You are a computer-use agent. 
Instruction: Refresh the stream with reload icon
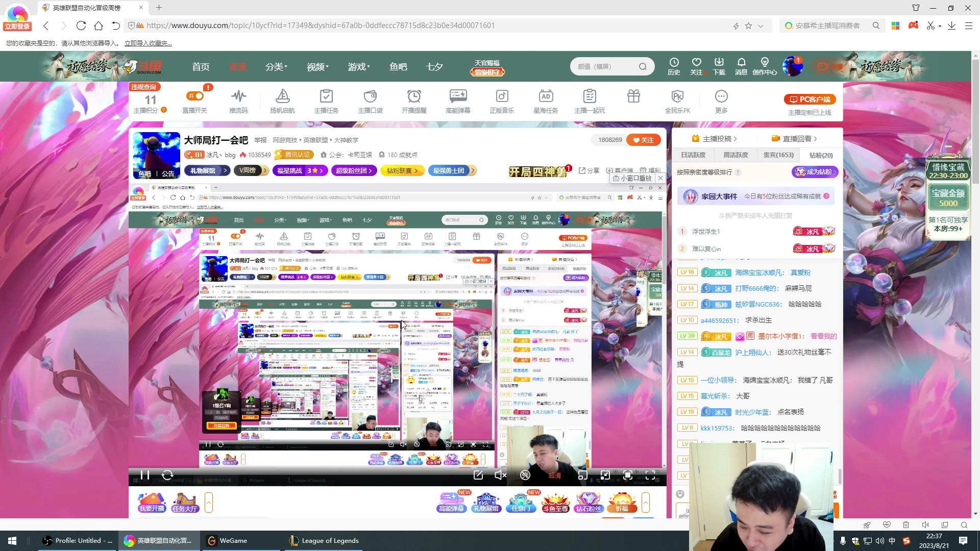(x=167, y=475)
